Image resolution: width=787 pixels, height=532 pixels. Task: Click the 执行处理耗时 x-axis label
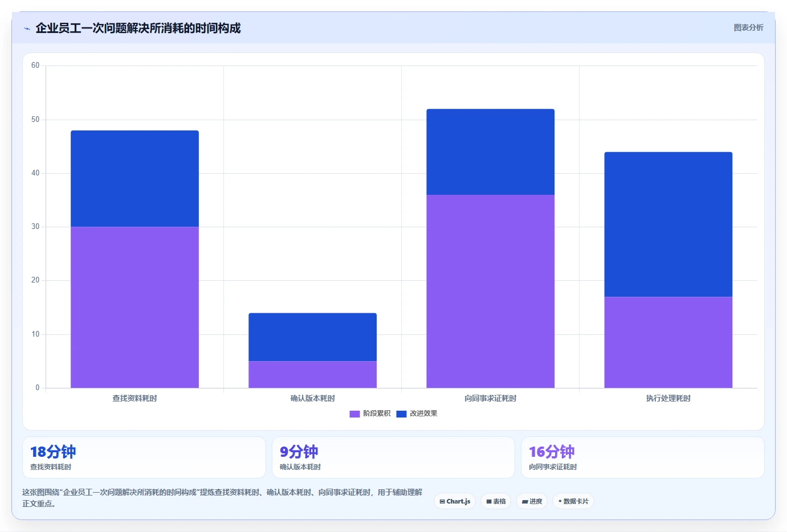(668, 398)
